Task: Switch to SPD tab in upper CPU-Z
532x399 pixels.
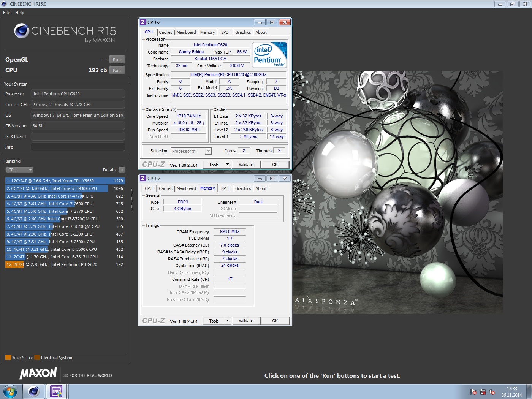Action: point(225,32)
